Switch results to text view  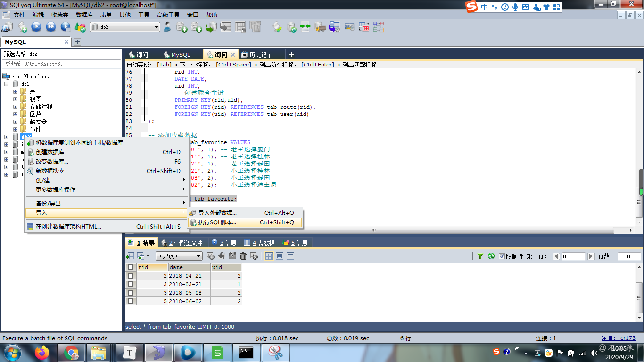pos(290,256)
